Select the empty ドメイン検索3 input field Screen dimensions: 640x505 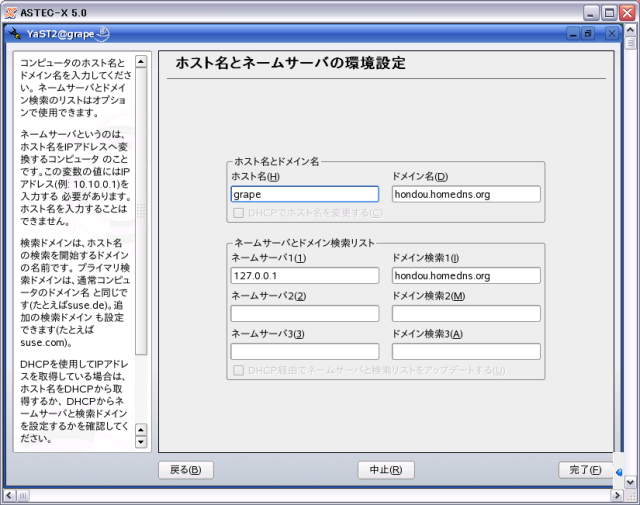point(465,351)
